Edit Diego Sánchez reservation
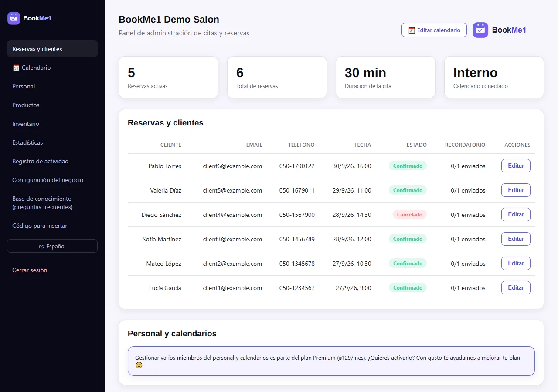 [x=516, y=215]
